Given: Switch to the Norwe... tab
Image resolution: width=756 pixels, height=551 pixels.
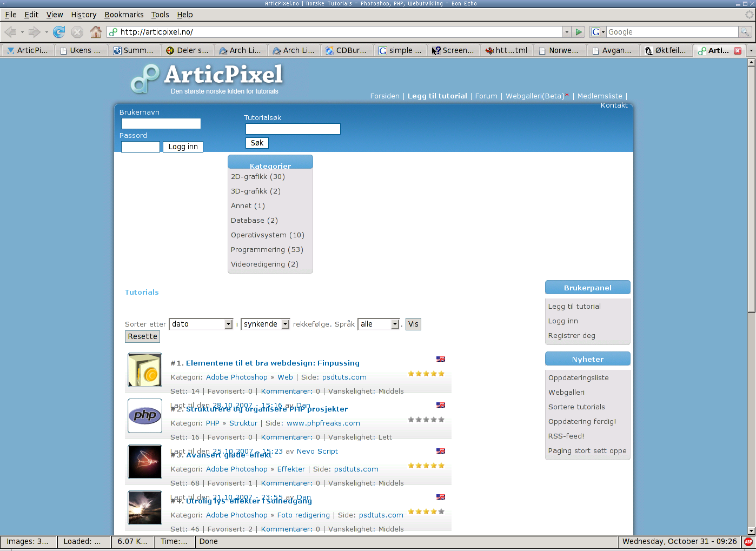Looking at the screenshot, I should [x=559, y=50].
